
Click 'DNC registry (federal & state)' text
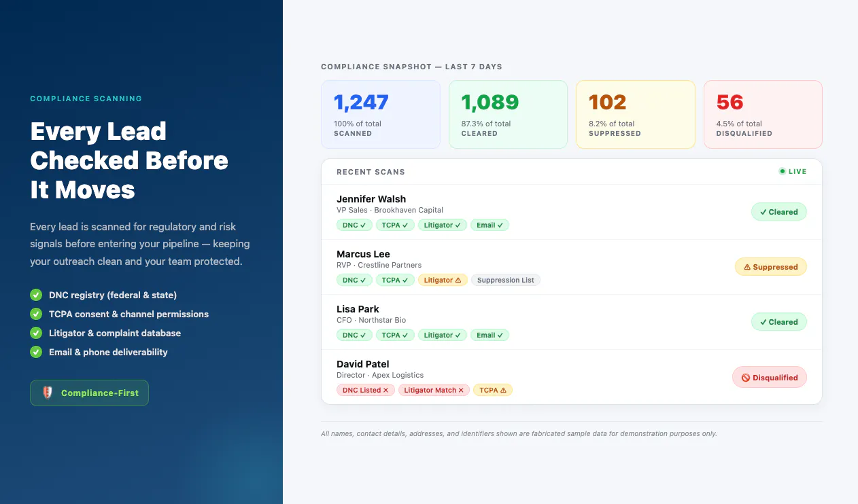pyautogui.click(x=113, y=295)
